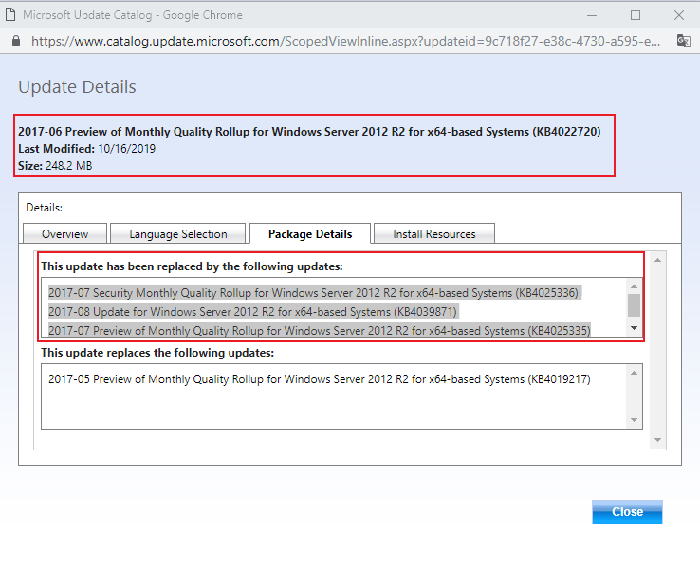Open the Language Selection tab
Image resolution: width=700 pixels, height=588 pixels.
point(177,233)
